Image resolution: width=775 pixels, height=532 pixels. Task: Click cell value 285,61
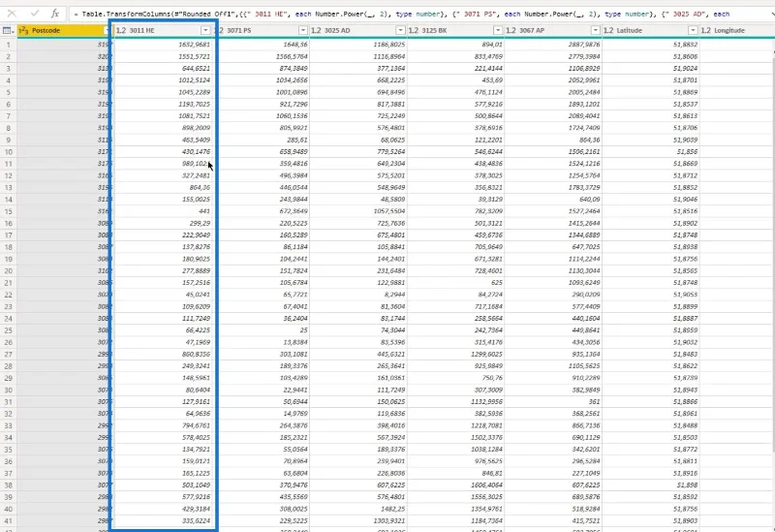[297, 140]
